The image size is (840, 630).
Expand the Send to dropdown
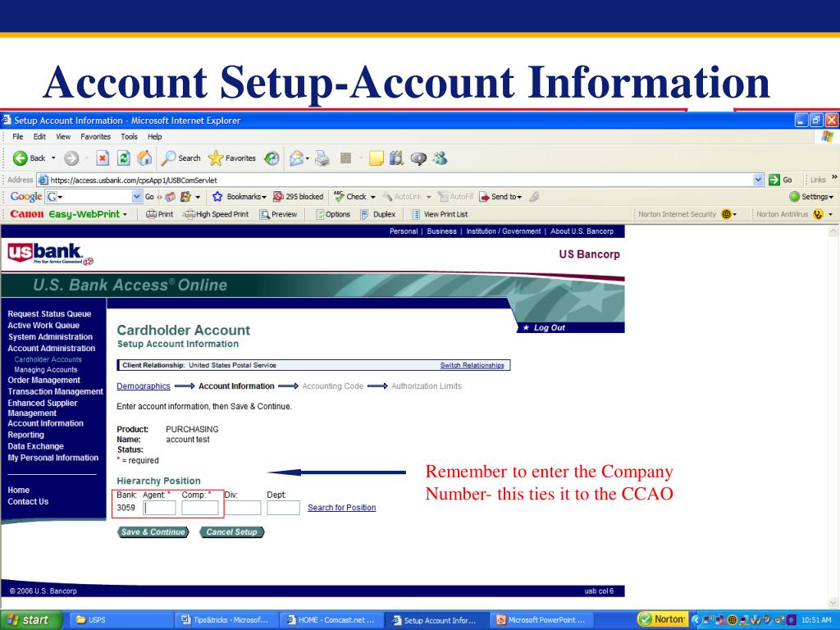[519, 197]
